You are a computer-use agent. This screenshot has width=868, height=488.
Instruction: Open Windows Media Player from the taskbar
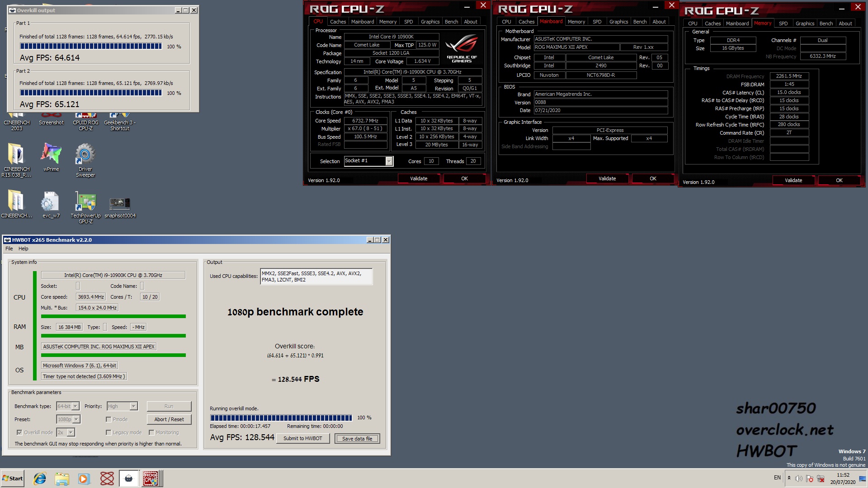coord(84,478)
